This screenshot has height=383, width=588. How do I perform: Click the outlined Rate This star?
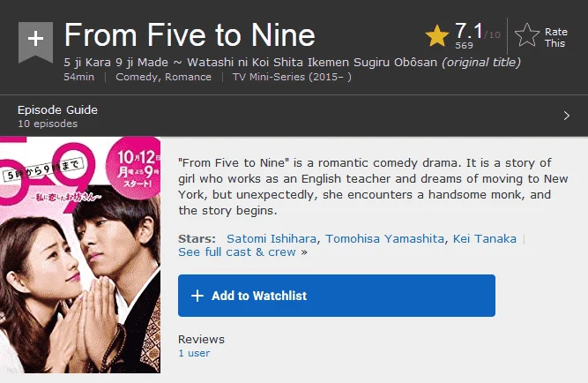click(x=527, y=35)
